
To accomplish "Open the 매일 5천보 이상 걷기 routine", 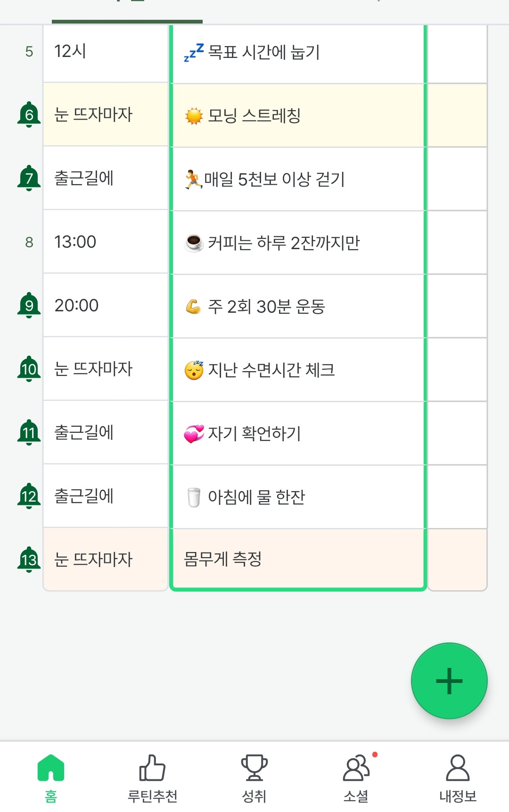I will 298,179.
